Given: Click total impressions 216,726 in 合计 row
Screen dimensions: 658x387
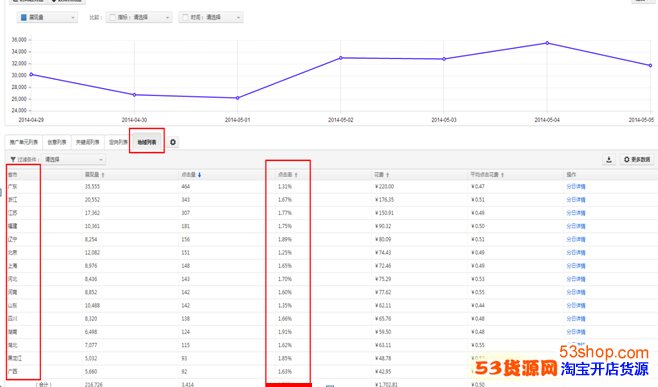Looking at the screenshot, I should (x=93, y=384).
